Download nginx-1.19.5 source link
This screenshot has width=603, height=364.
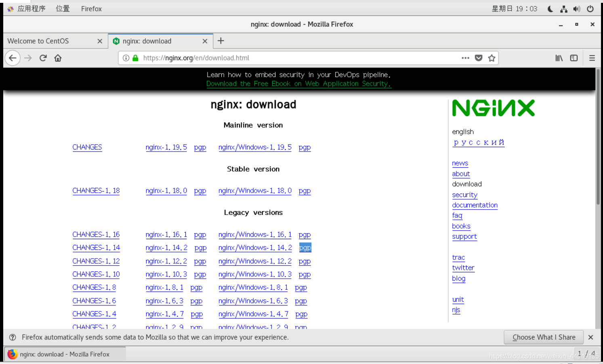(166, 147)
